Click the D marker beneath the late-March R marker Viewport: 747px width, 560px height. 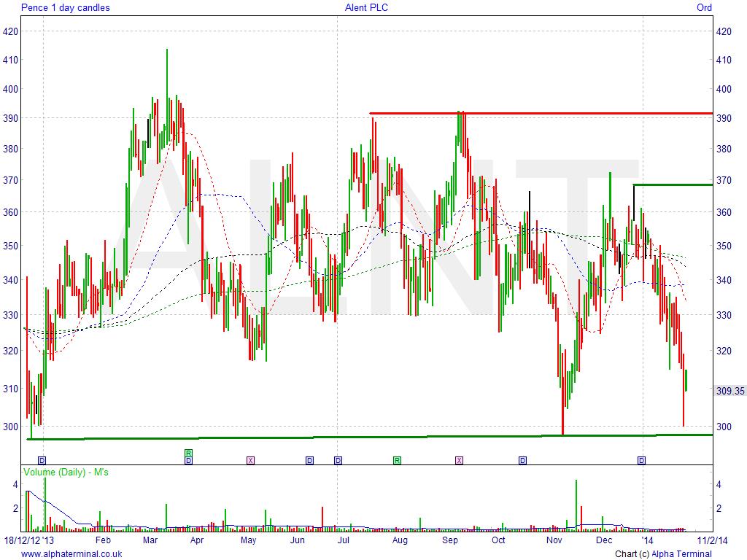pos(189,461)
